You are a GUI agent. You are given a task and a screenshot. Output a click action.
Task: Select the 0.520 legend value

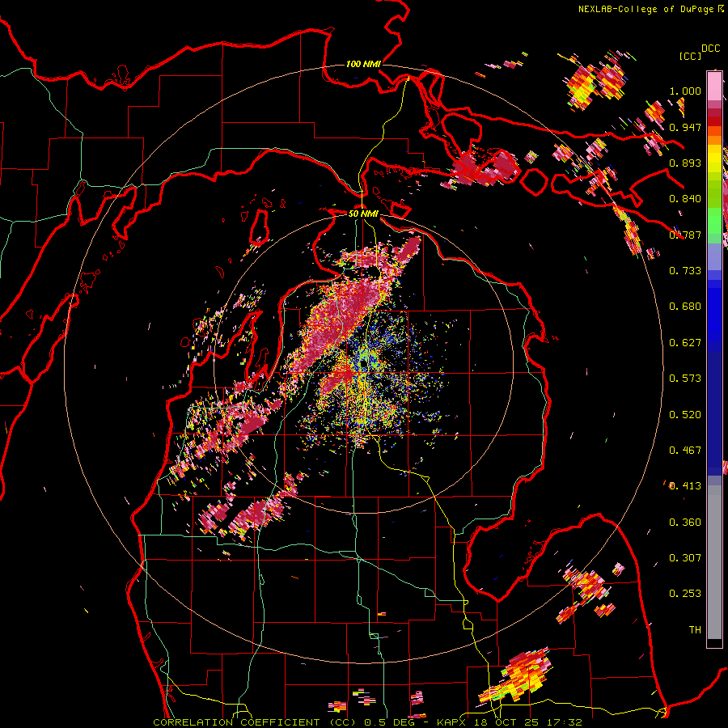(x=685, y=415)
